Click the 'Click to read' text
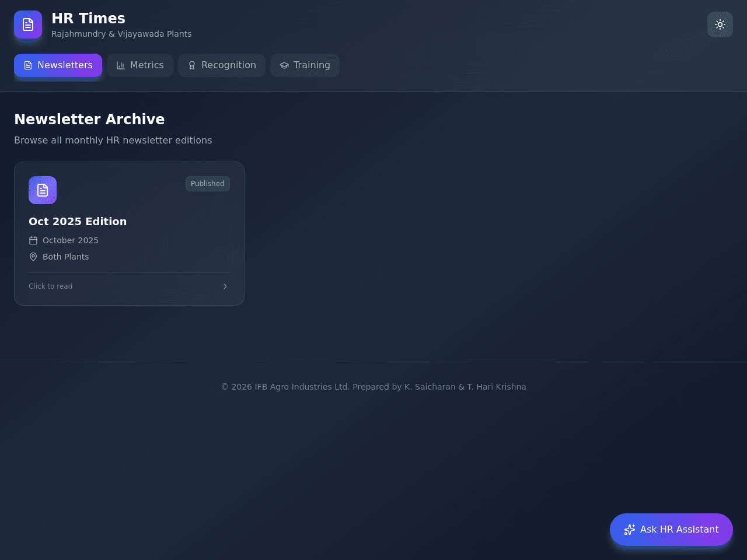 51,286
